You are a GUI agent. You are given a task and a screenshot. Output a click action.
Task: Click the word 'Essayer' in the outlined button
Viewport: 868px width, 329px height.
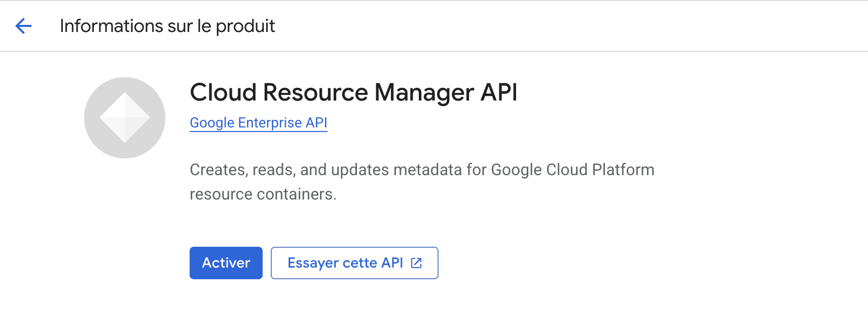click(313, 263)
